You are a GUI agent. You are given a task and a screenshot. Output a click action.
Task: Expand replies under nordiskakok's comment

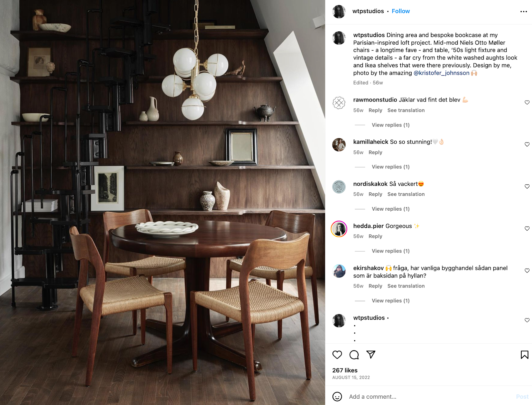point(390,209)
